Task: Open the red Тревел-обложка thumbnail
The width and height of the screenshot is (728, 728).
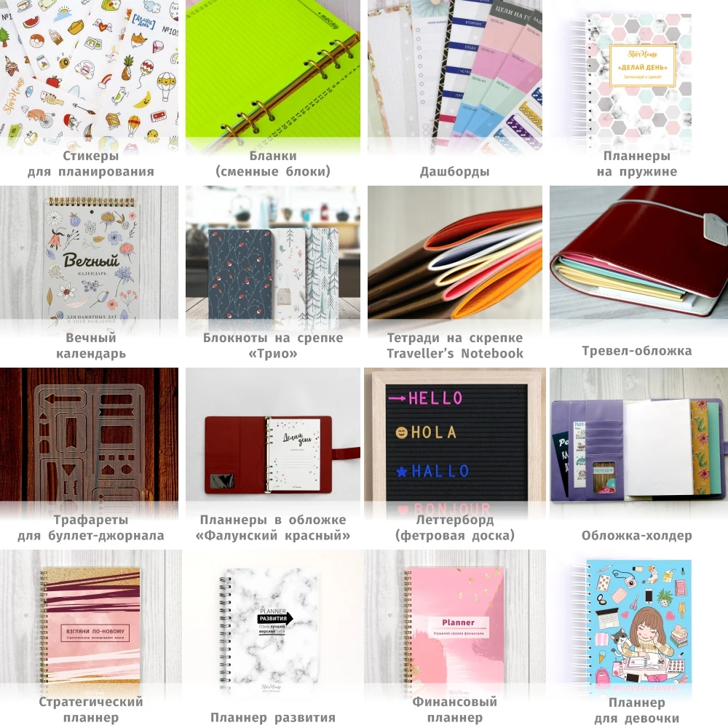Action: click(639, 256)
